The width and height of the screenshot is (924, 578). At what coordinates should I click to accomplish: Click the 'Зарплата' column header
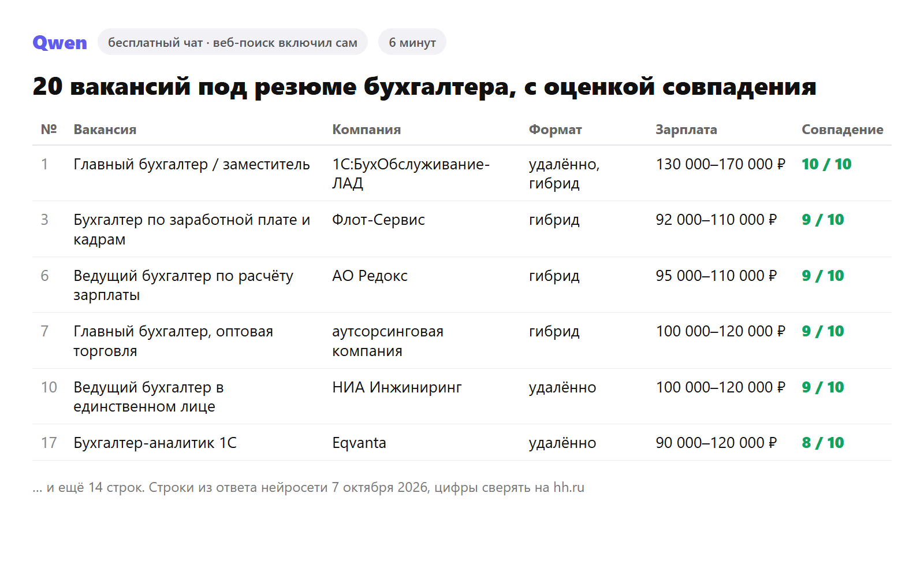[x=686, y=129]
